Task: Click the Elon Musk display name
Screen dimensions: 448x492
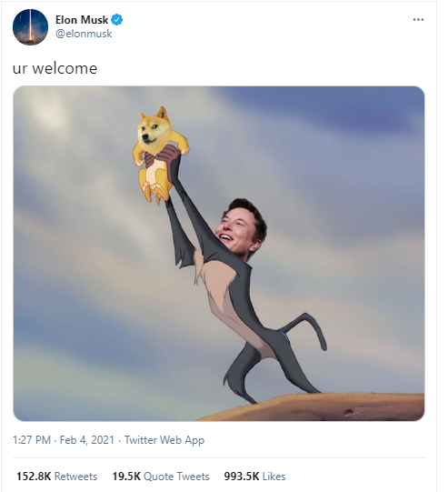Action: tap(82, 20)
